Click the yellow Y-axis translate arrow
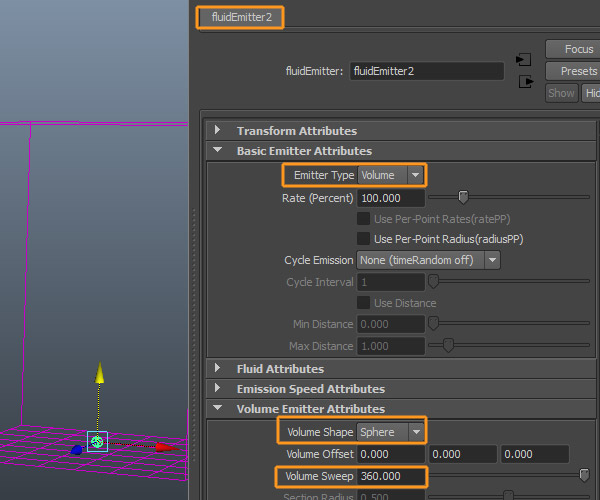 tap(99, 373)
